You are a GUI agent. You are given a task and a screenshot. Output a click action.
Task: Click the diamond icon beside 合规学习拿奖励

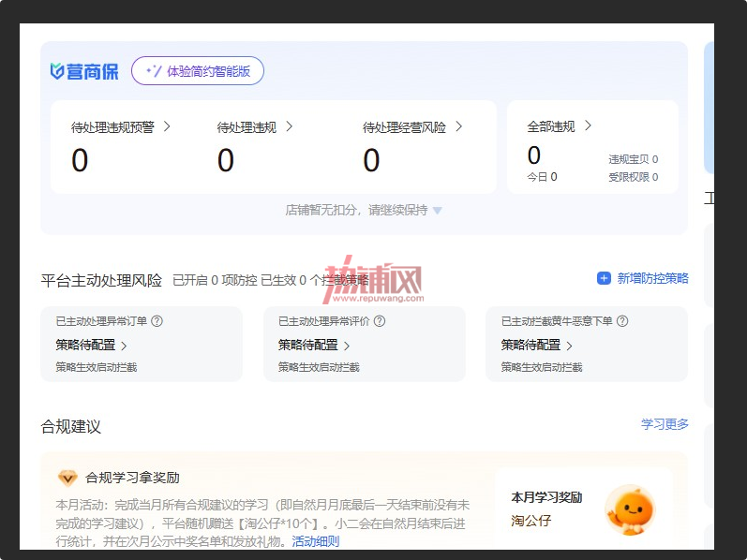point(67,478)
